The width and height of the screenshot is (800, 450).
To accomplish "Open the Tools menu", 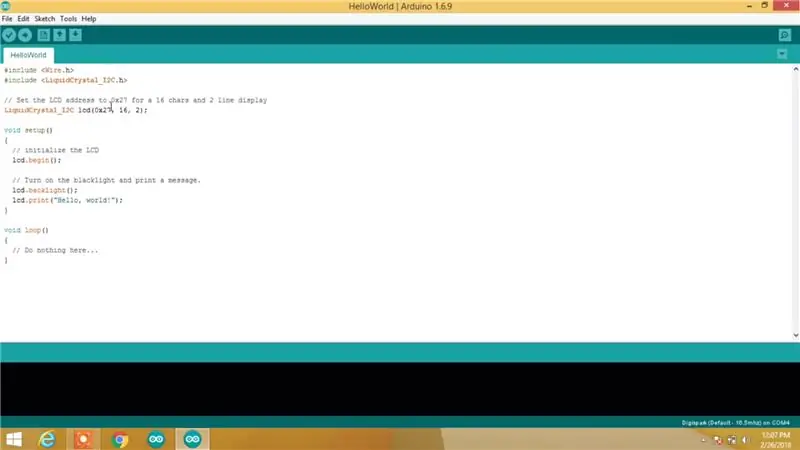I will [x=68, y=19].
